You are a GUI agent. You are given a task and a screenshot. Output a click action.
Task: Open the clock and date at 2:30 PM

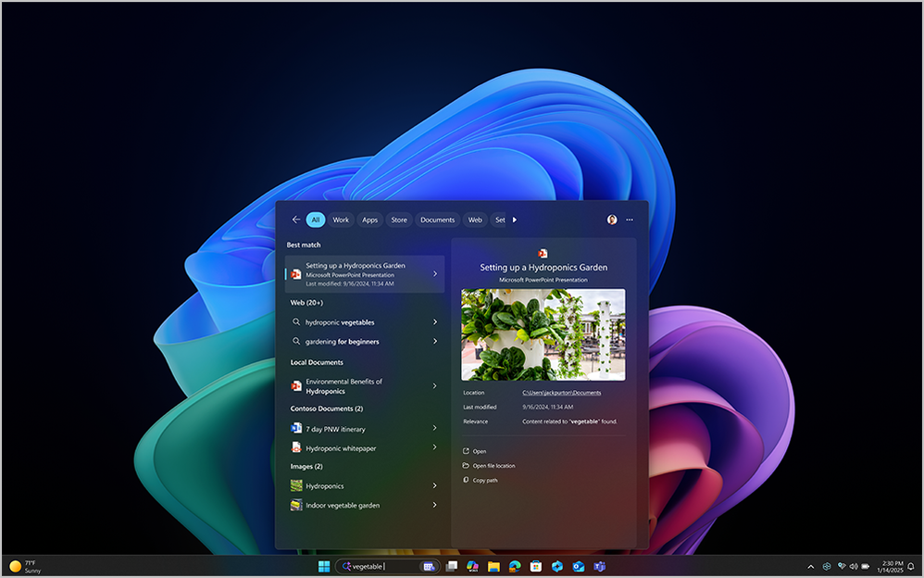pos(890,567)
